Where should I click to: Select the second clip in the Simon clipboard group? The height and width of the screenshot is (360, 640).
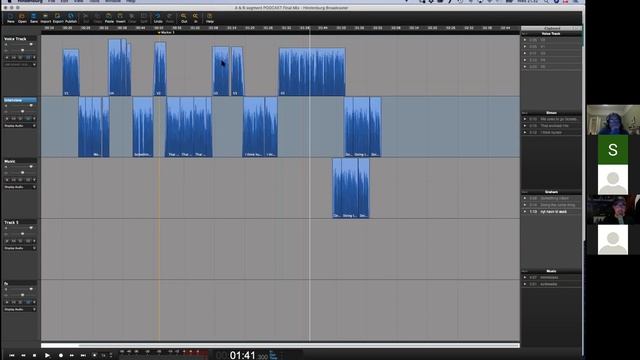551,126
